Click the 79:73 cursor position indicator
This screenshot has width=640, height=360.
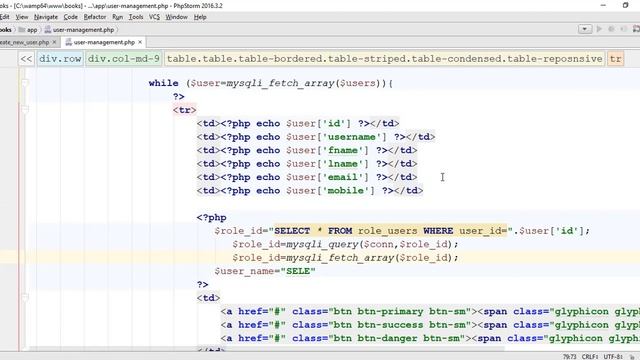[569, 356]
